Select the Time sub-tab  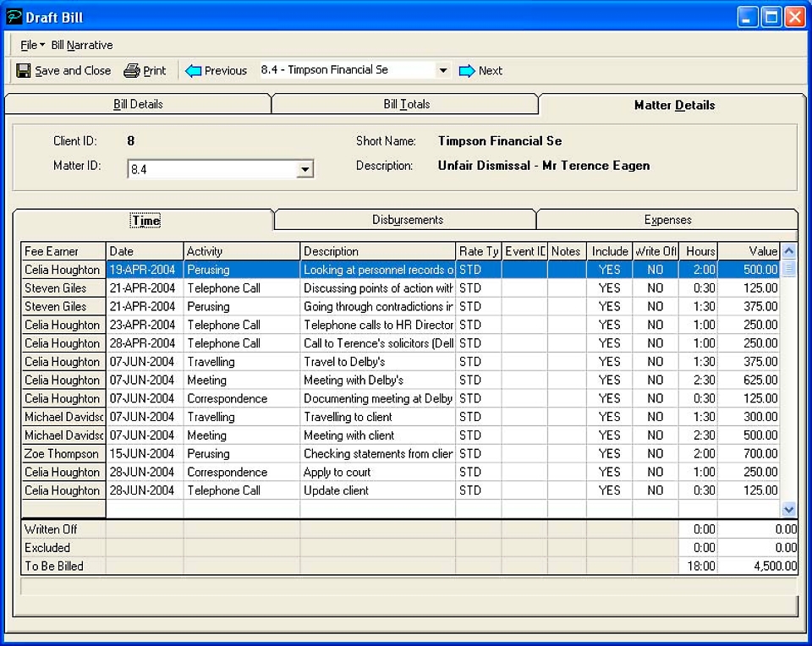coord(145,221)
